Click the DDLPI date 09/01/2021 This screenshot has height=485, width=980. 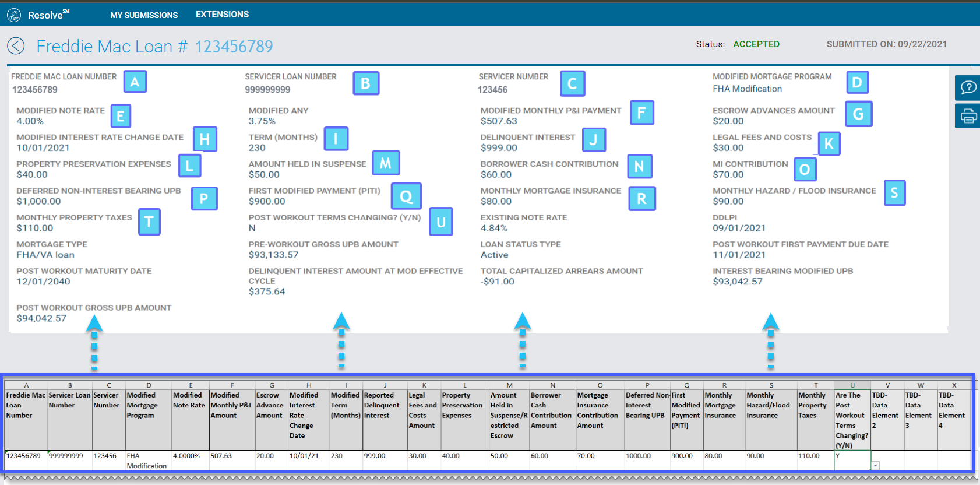coord(739,229)
